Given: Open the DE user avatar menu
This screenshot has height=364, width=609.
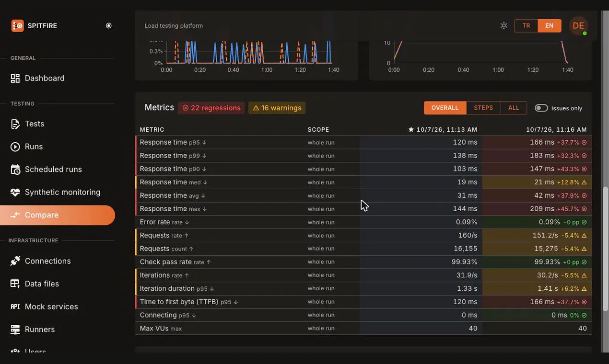Looking at the screenshot, I should click(x=578, y=26).
